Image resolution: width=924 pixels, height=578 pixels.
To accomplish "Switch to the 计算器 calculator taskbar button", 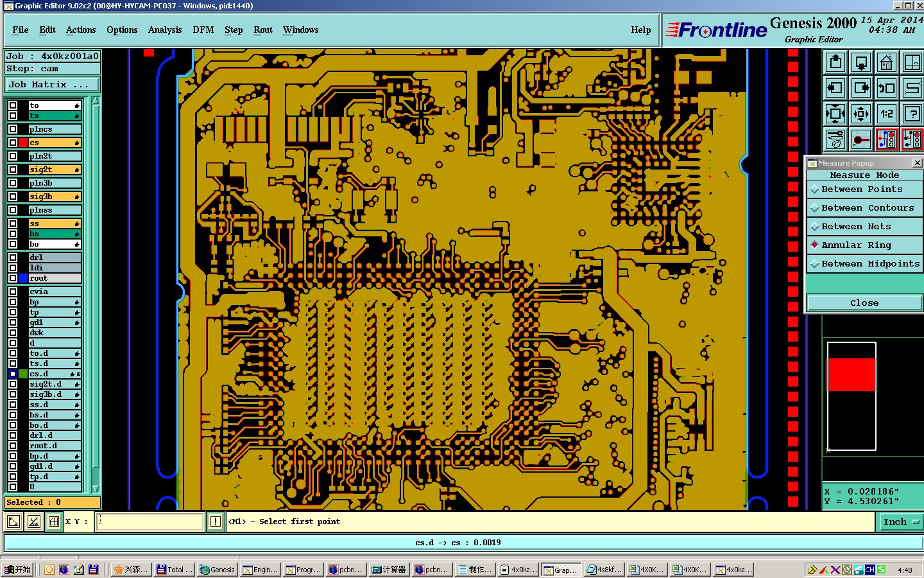I will pyautogui.click(x=389, y=570).
